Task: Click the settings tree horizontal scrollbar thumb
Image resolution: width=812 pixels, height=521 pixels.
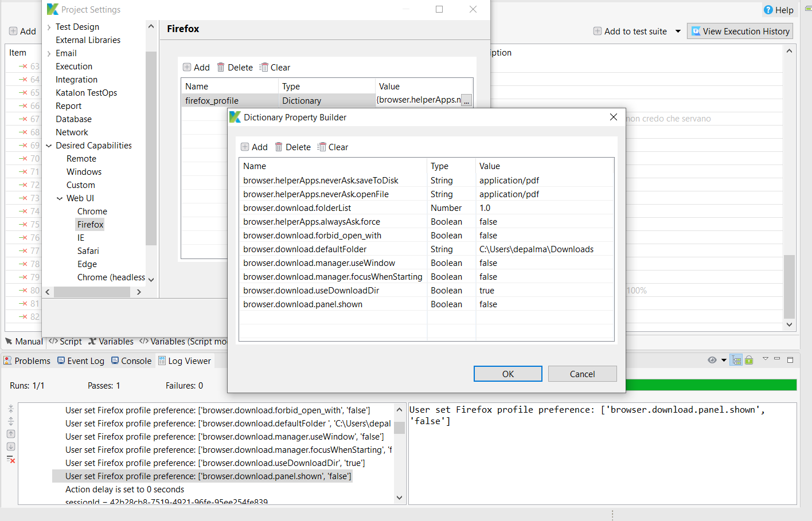Action: coord(92,292)
